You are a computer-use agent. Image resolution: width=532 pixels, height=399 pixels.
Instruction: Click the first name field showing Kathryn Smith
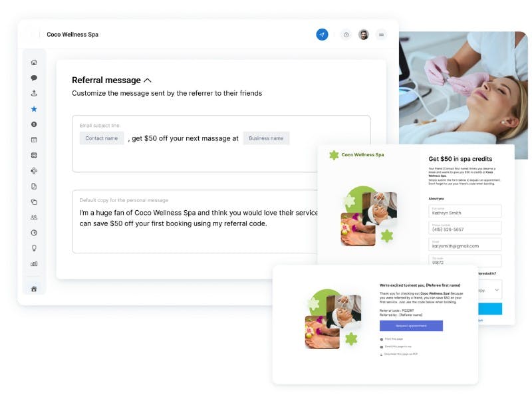[x=465, y=212]
